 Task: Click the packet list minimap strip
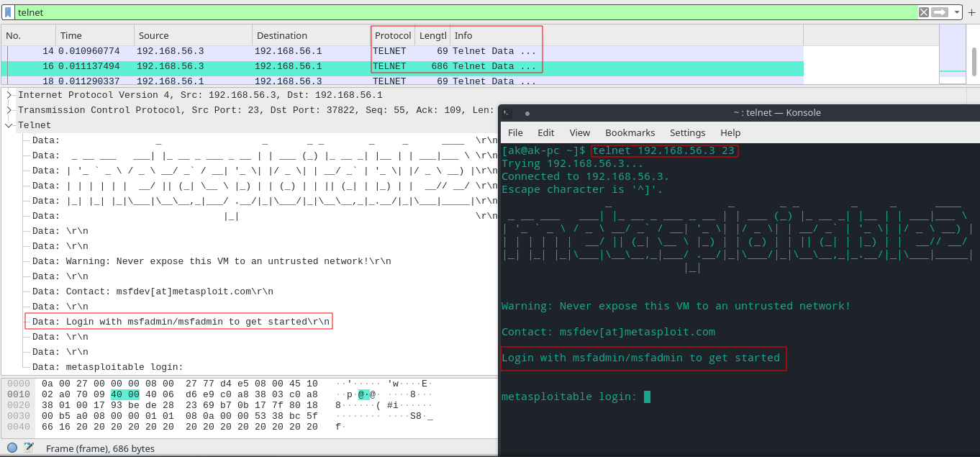[x=953, y=55]
